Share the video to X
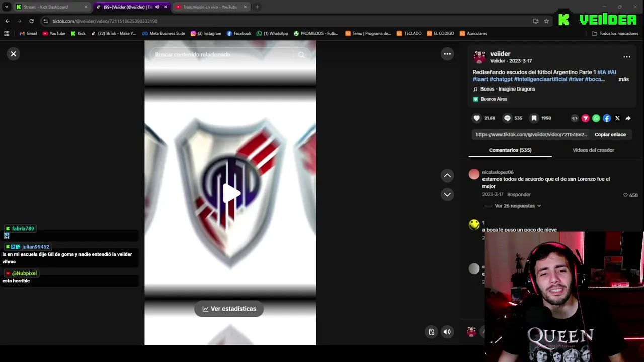The width and height of the screenshot is (644, 362). click(617, 118)
